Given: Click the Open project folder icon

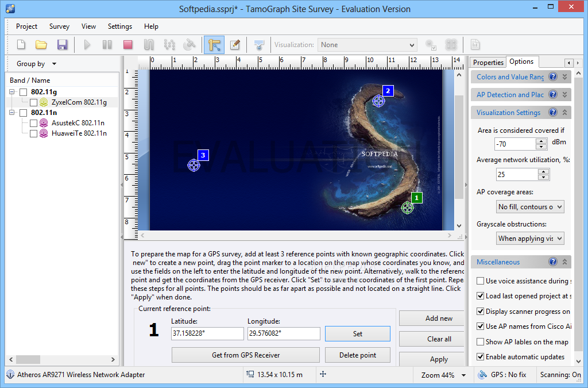Looking at the screenshot, I should click(x=41, y=45).
